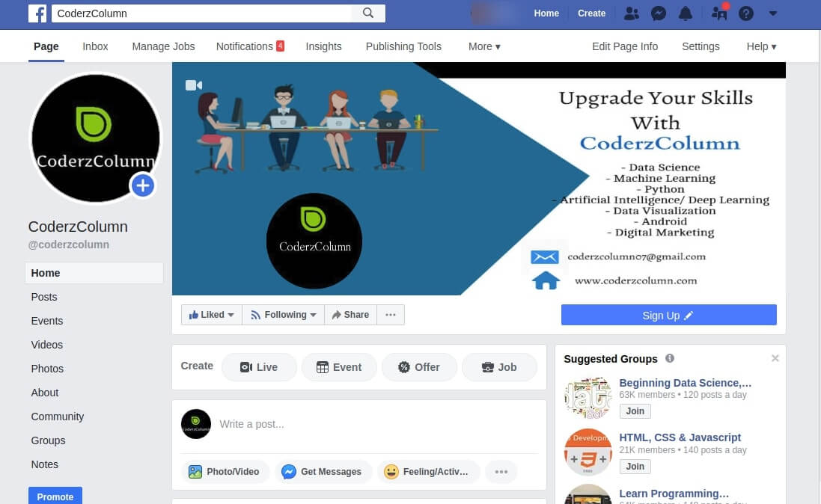Open the account dropdown arrow in top bar

click(773, 13)
